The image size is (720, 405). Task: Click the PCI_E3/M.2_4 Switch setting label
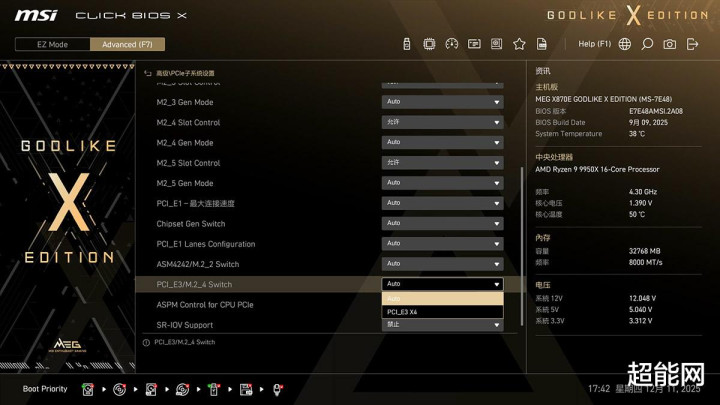pos(194,284)
